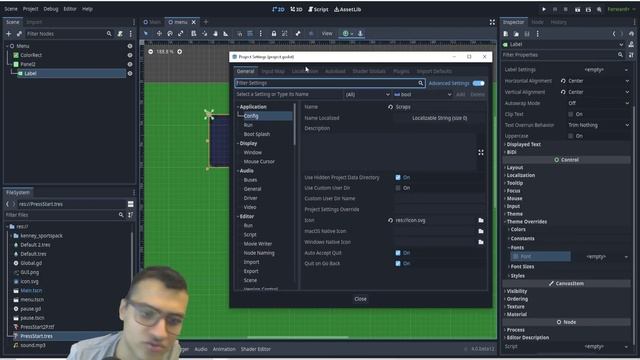Toggle visibility of the ColorRect node
640x360 pixels.
(130, 55)
